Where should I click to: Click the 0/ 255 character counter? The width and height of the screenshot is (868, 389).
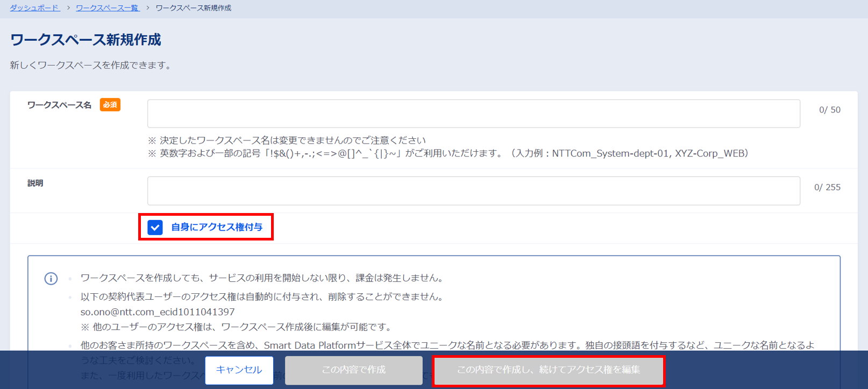[827, 187]
